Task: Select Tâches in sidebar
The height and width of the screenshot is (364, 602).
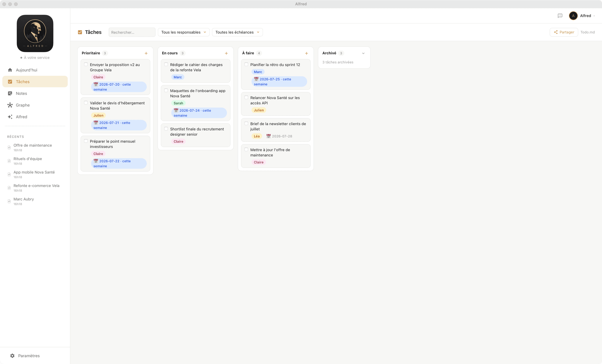Action: [35, 82]
